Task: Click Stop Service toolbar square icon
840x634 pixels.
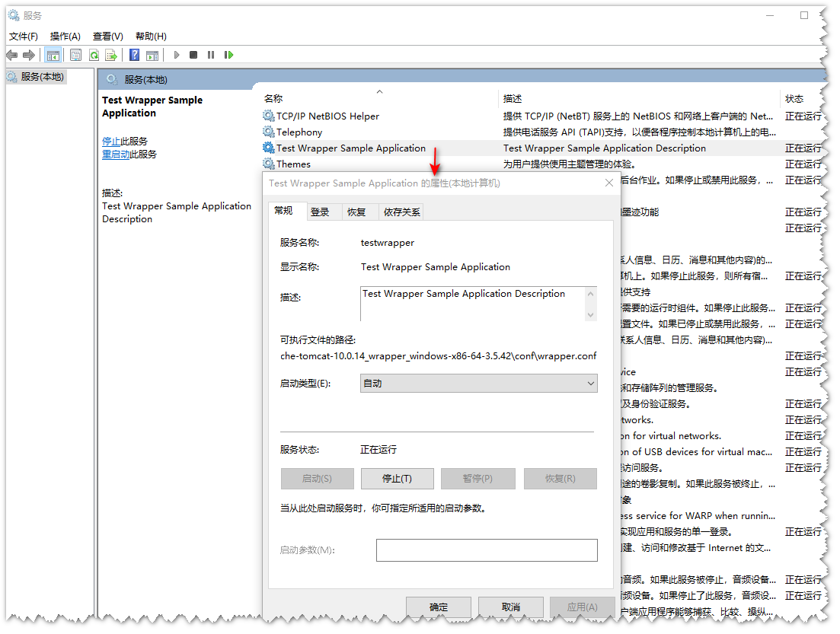Action: click(193, 55)
